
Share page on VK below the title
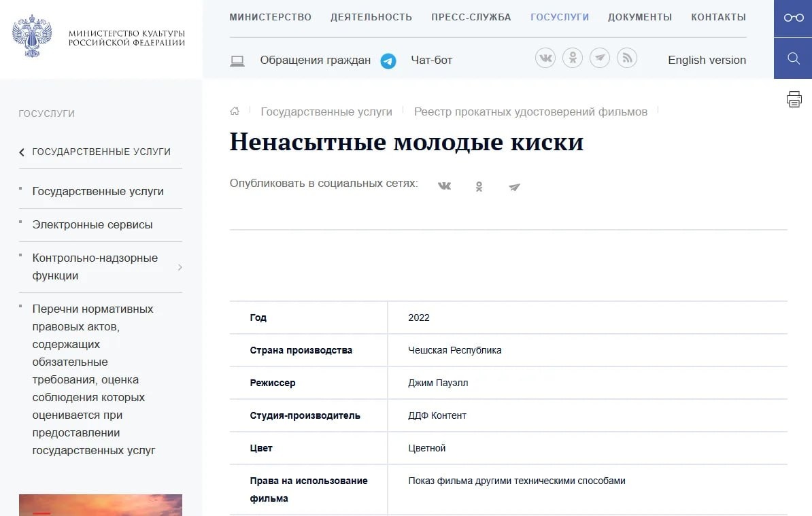click(x=444, y=186)
